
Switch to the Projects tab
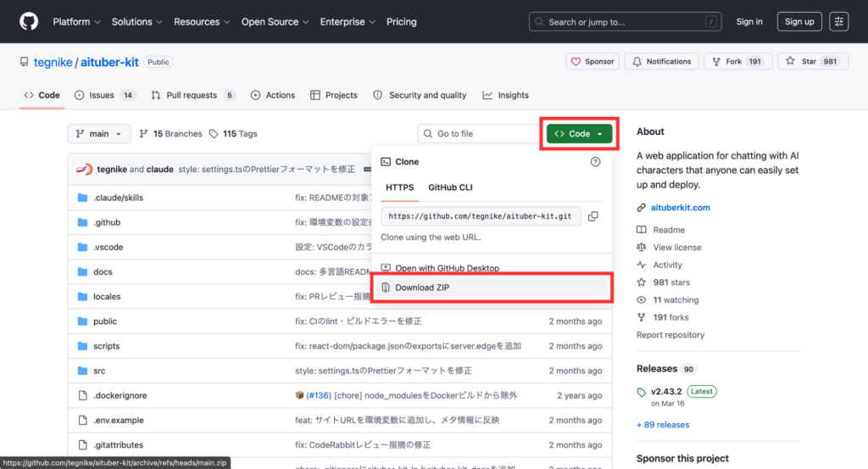pos(334,95)
